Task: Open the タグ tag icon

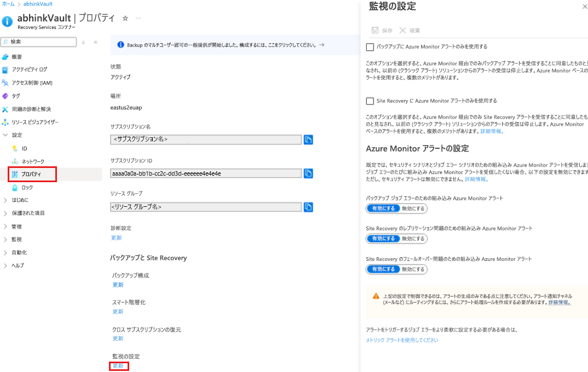Action: (x=5, y=96)
